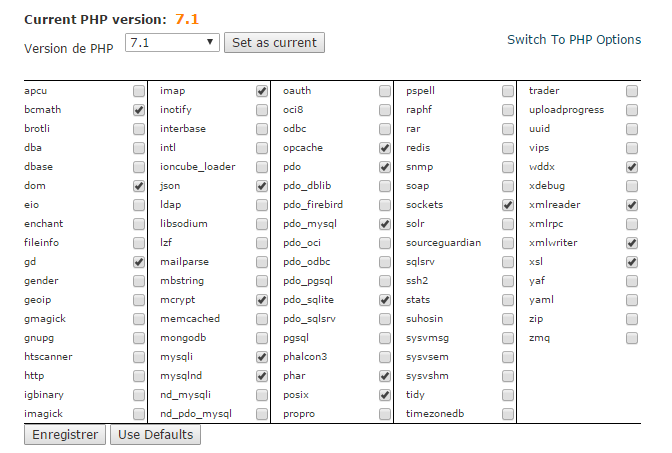Check the timezonedb extension
The image size is (672, 453).
click(508, 414)
